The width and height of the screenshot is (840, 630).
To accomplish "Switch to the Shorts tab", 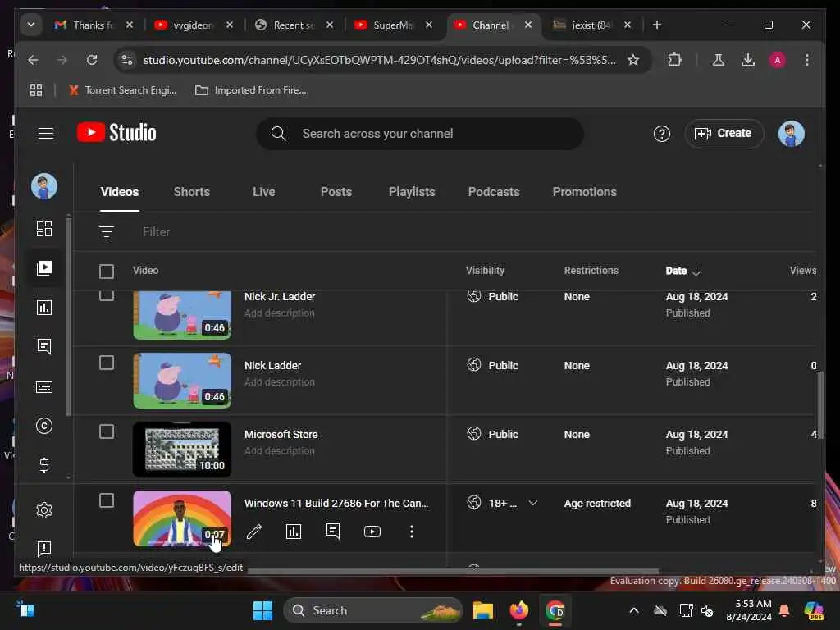I will (x=192, y=192).
